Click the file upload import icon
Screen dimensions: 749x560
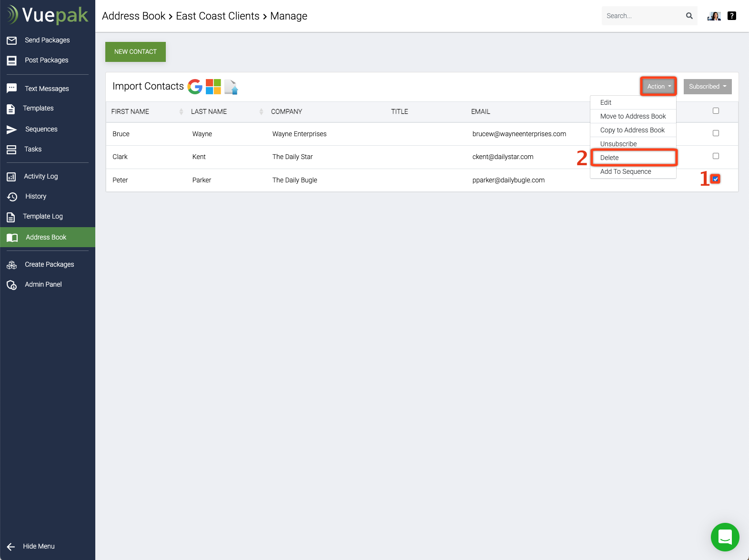click(232, 87)
